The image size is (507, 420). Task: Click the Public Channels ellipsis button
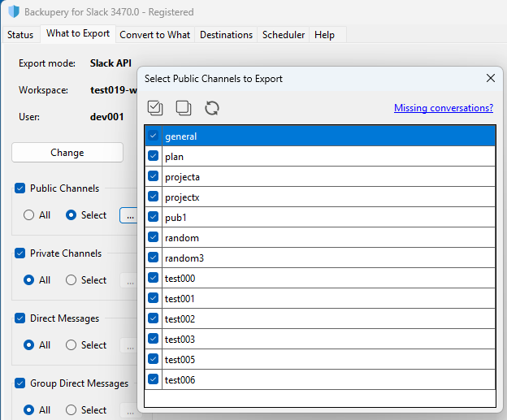[x=129, y=215]
